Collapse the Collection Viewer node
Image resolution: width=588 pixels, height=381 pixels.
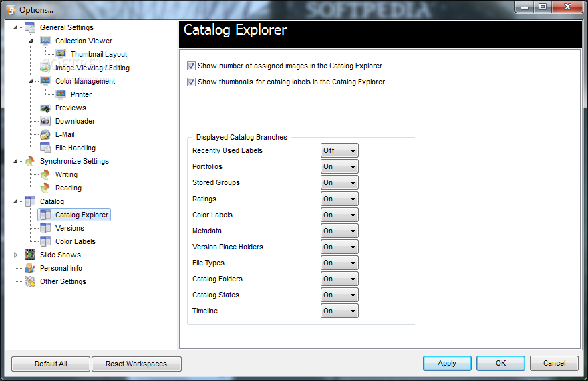click(31, 41)
